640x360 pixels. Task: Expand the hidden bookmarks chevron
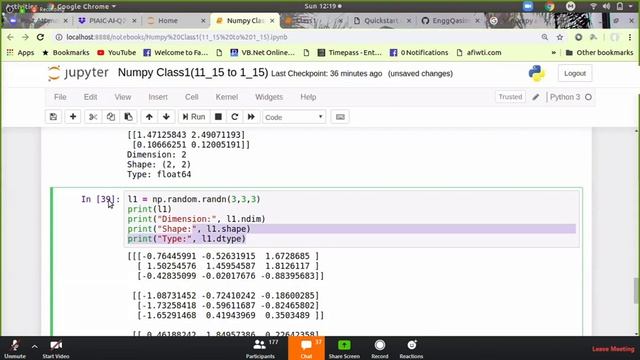553,53
